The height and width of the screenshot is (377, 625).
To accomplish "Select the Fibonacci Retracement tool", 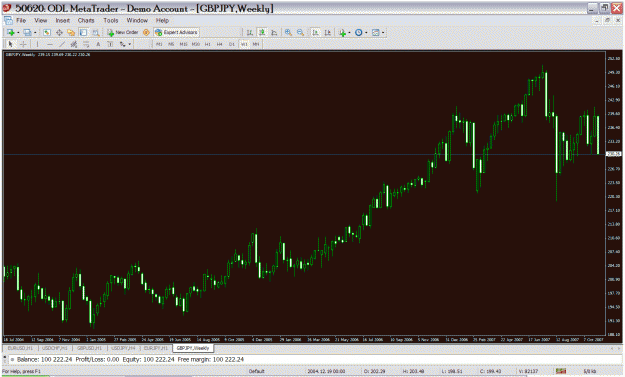I will click(x=86, y=44).
